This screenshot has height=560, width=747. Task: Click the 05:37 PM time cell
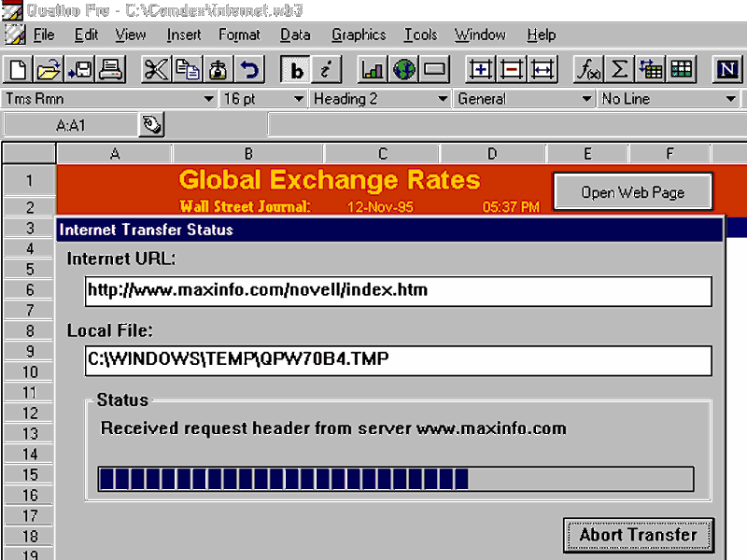[x=511, y=207]
